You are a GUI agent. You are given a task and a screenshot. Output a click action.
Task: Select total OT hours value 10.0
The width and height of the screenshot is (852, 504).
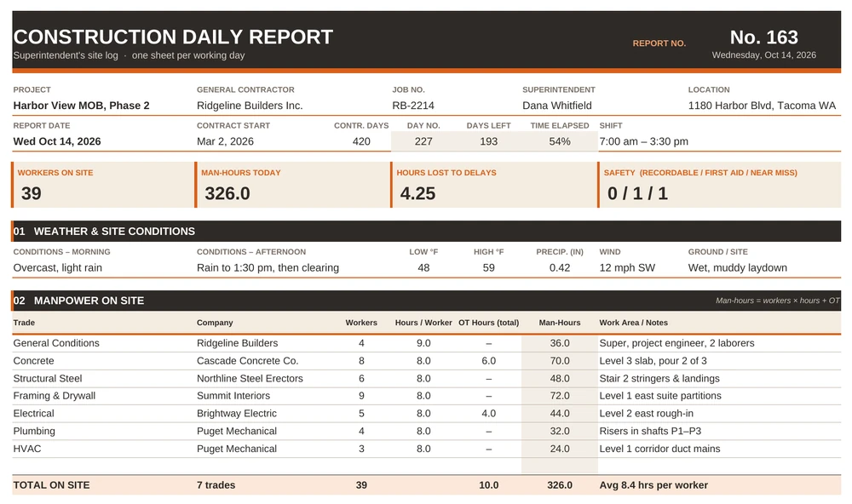[x=488, y=485]
